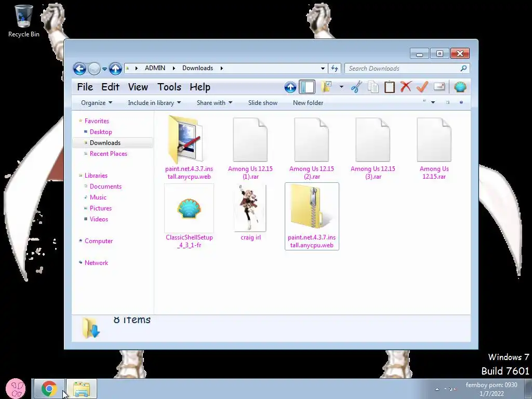
Task: Open Chrome from the taskbar
Action: (49, 389)
